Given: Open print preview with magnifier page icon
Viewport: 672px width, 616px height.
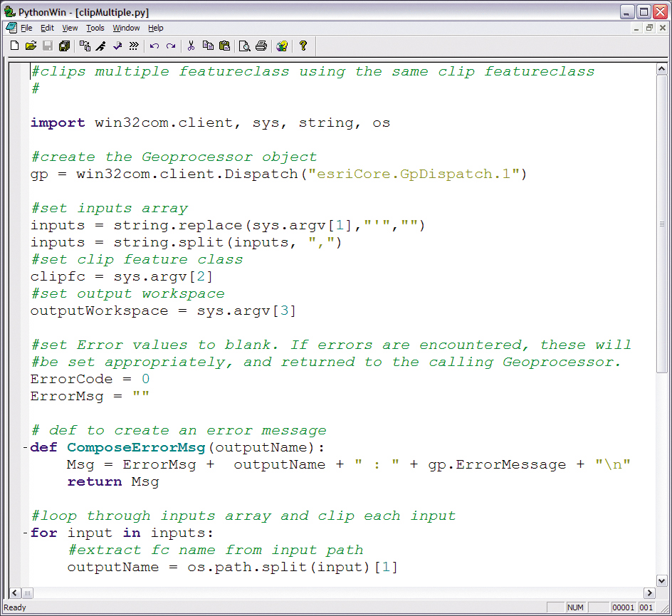Looking at the screenshot, I should (245, 46).
